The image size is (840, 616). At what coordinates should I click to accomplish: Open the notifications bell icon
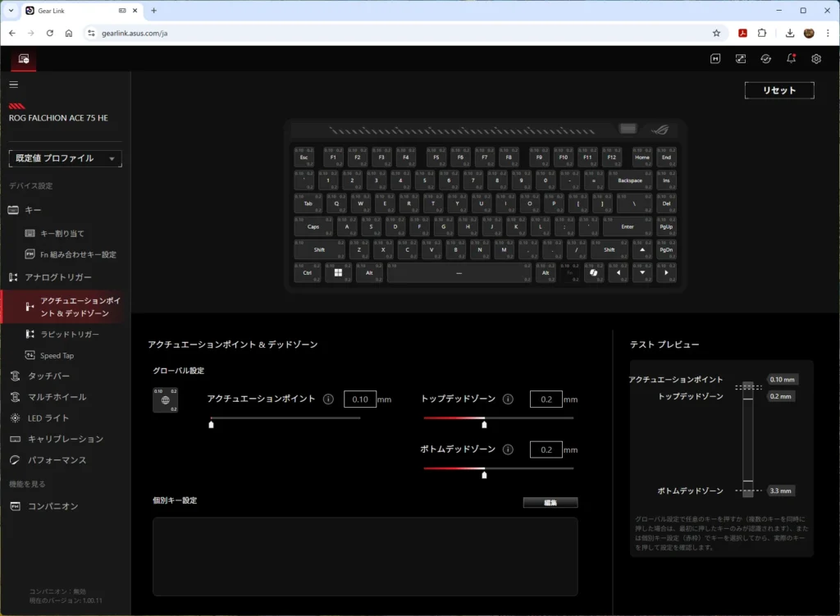[x=791, y=58]
